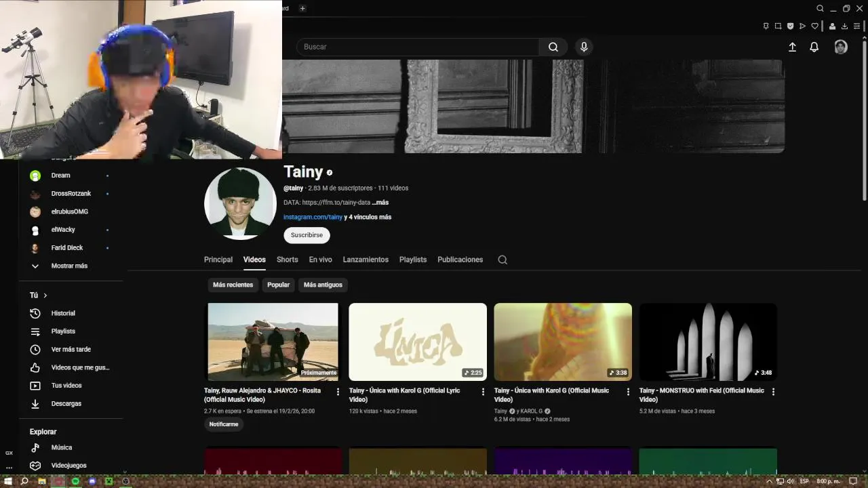This screenshot has height=488, width=868.
Task: Open DrossRotzank channel subscription
Action: click(x=71, y=194)
